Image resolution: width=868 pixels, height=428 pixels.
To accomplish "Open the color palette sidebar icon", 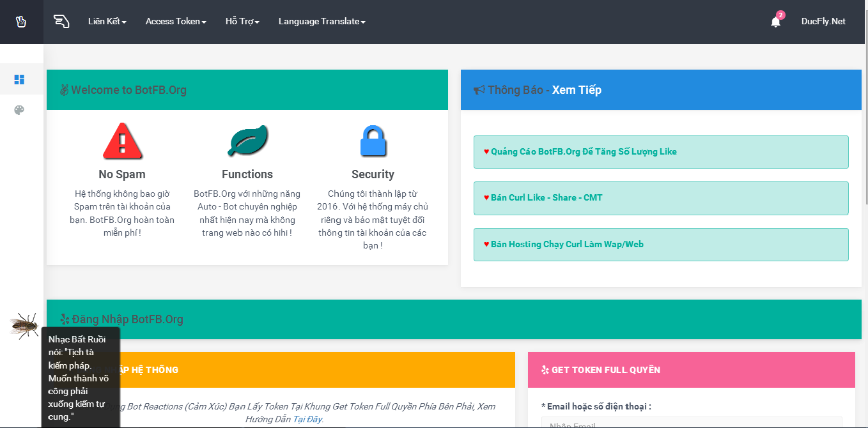I will 19,111.
